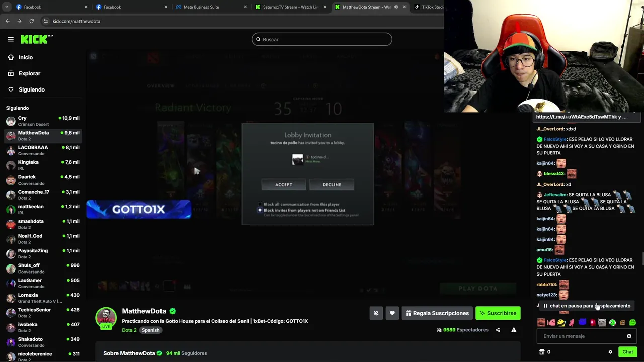This screenshot has height=362, width=644.
Task: Click the heart follow button
Action: point(392,313)
